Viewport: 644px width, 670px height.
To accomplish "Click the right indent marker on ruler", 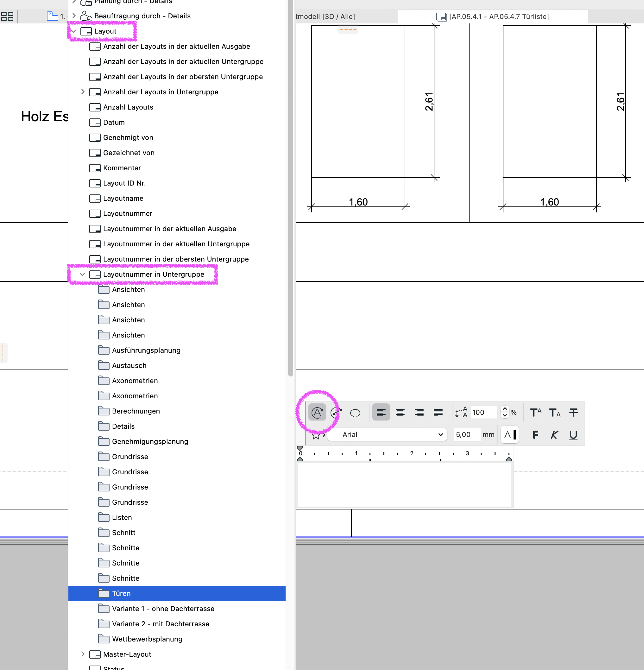I will 508,459.
